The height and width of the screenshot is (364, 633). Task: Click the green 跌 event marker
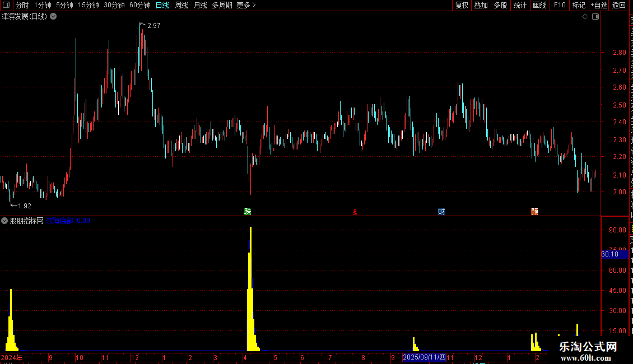[248, 212]
